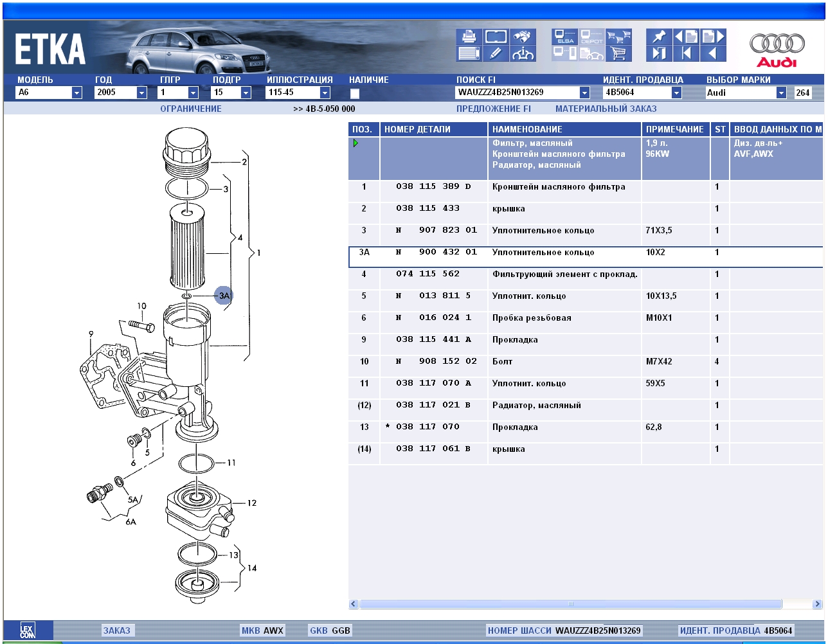The width and height of the screenshot is (828, 644).
Task: Launch the ELSA link icon
Action: click(x=565, y=37)
